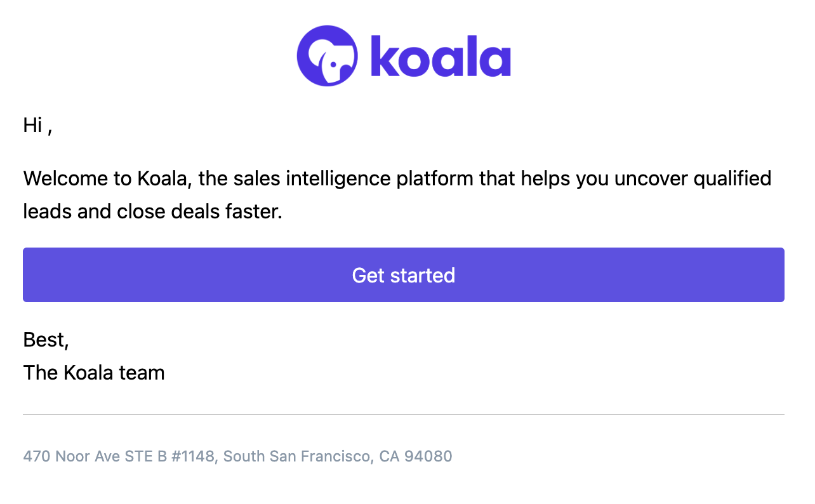Image resolution: width=815 pixels, height=504 pixels.
Task: Click the Get started button
Action: point(404,275)
